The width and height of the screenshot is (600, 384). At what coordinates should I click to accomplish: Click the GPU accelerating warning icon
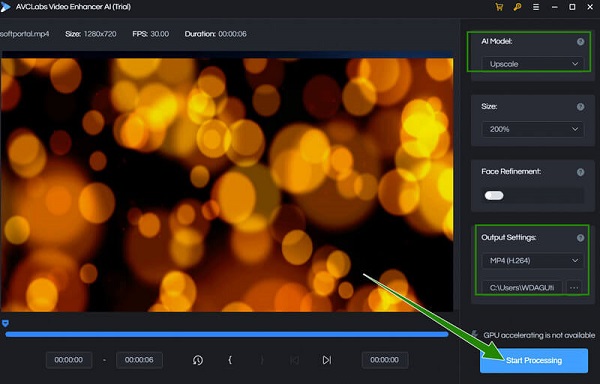tap(475, 334)
